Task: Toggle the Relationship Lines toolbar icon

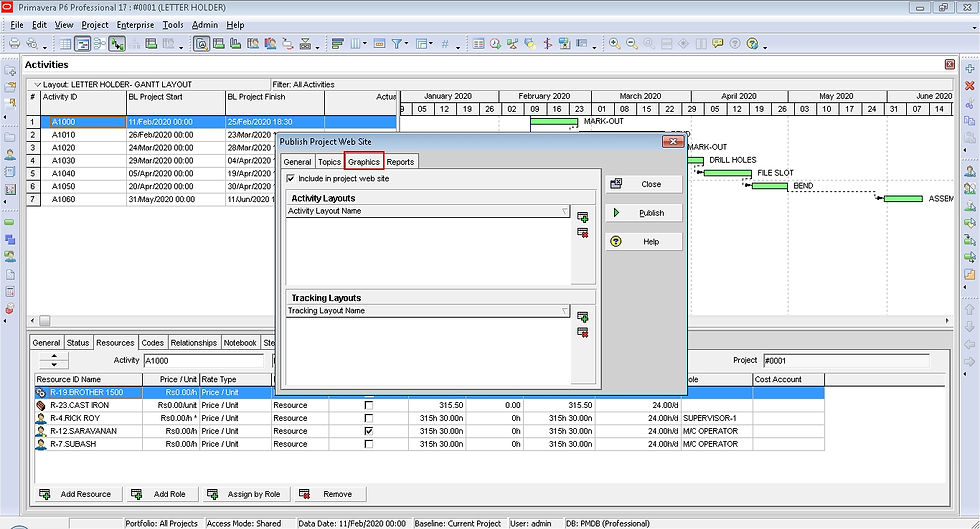Action: click(x=117, y=44)
